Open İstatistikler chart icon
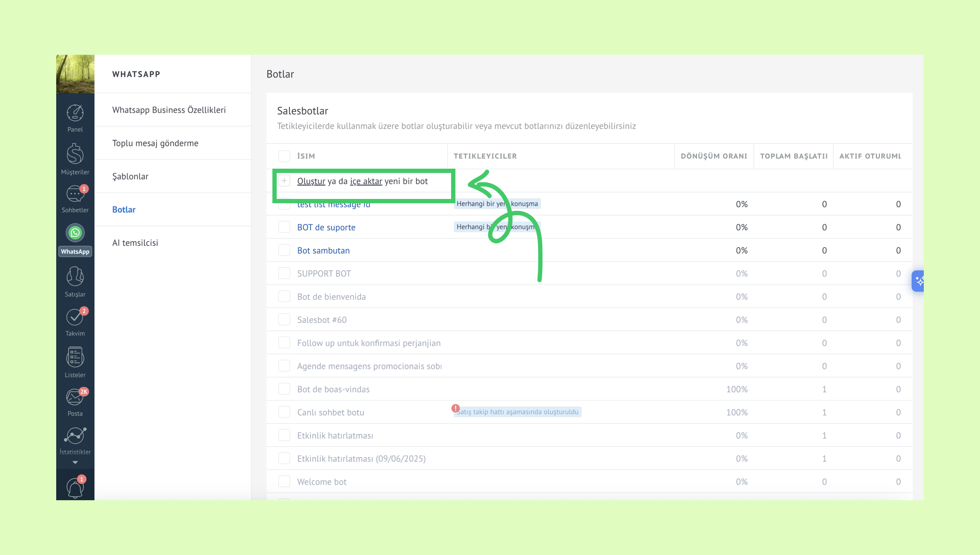Screen dimensions: 980x555 tap(75, 436)
